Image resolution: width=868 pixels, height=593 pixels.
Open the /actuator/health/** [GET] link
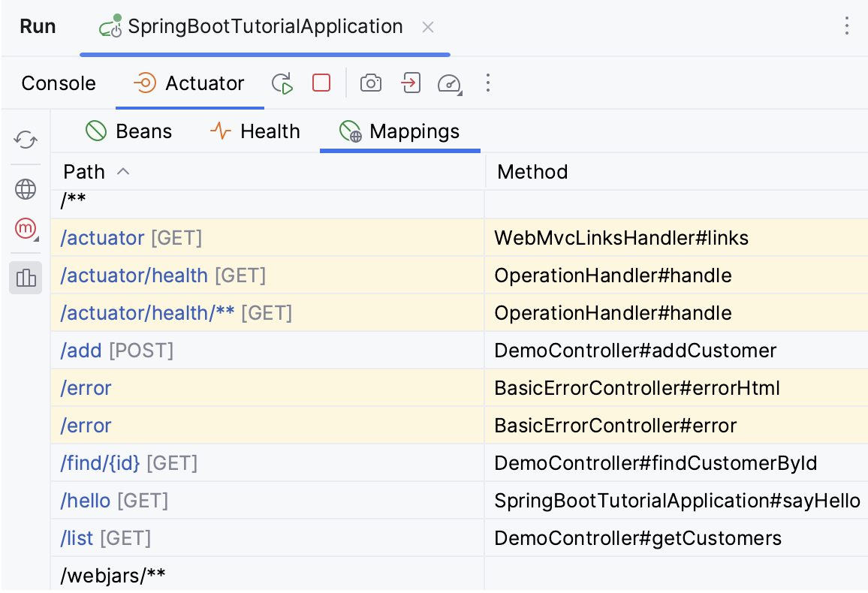[176, 313]
